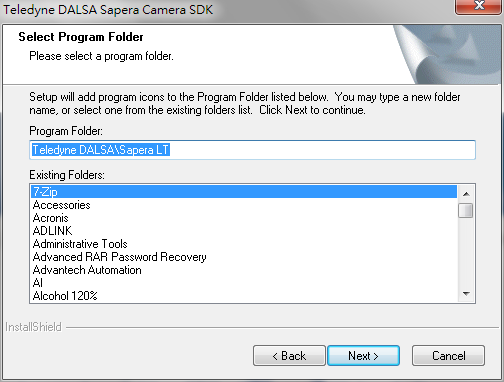Select 7-Zip in Existing Folders list

click(x=244, y=192)
